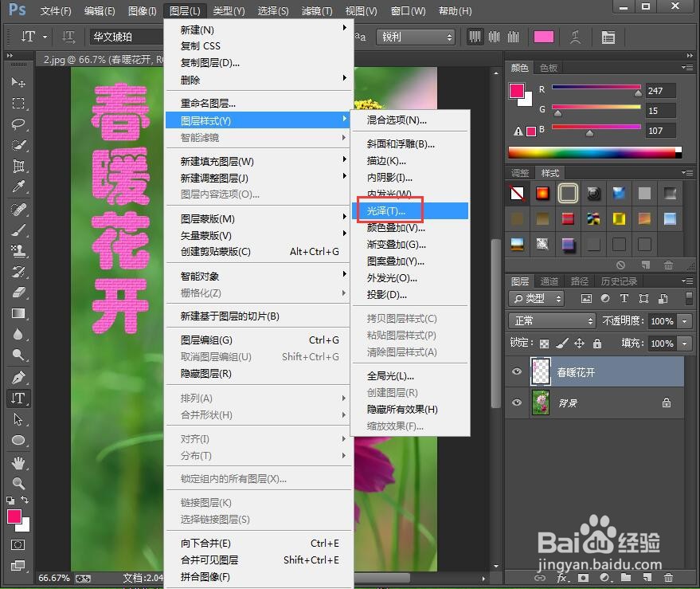Open the 正常 blend mode dropdown
700x589 pixels.
click(x=552, y=321)
